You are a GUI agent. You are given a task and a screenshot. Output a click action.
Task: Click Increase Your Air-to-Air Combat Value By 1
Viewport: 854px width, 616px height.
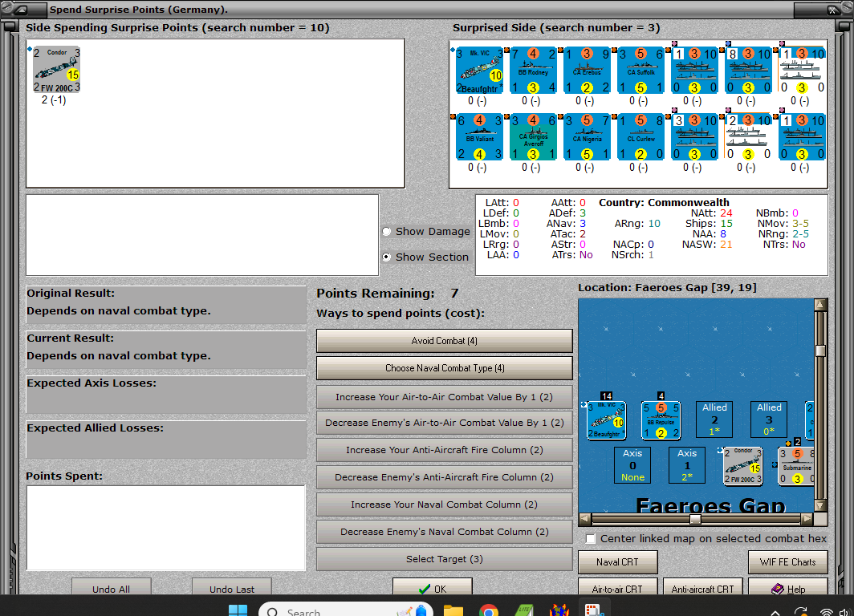click(x=445, y=397)
